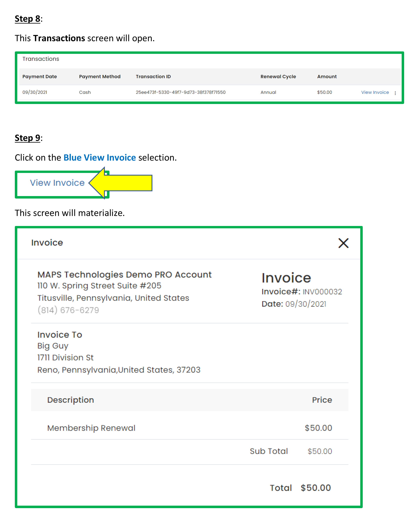Click the Transactions section title
Viewport: 412px width, 532px height.
tap(41, 59)
